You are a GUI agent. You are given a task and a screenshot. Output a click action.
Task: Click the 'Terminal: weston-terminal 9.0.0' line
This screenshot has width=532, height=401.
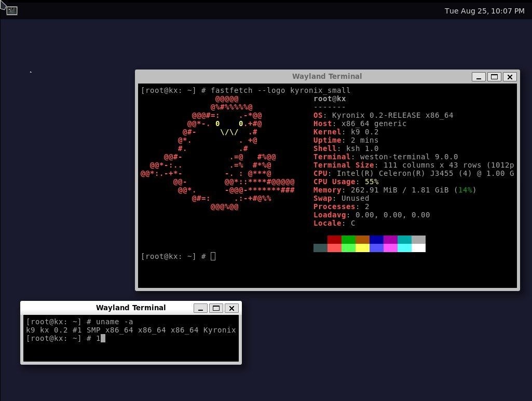(x=386, y=157)
